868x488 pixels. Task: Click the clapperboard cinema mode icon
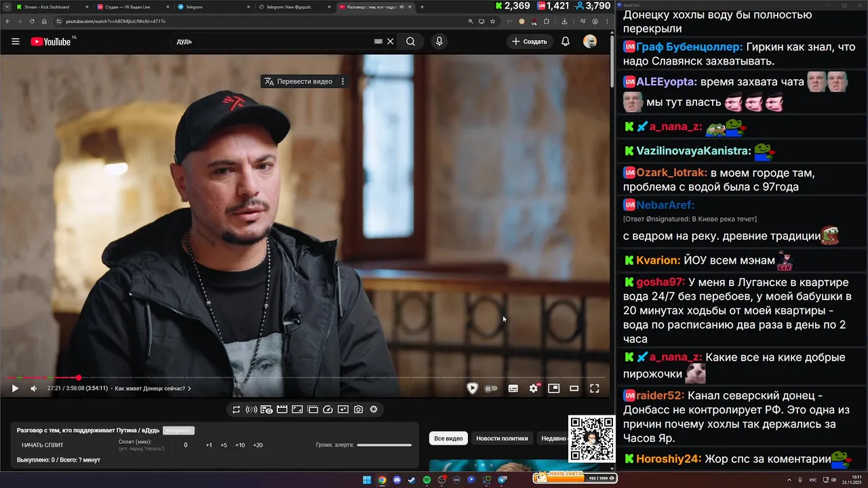(x=282, y=409)
